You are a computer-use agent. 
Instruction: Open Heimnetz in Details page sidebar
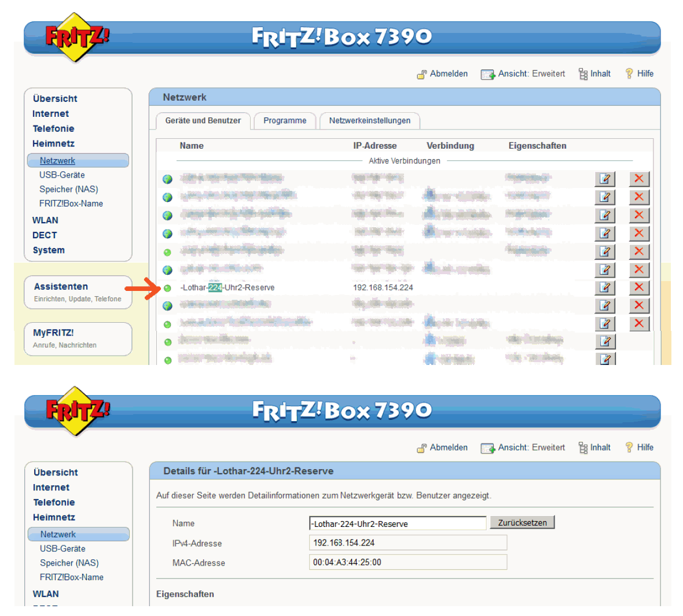tap(54, 517)
